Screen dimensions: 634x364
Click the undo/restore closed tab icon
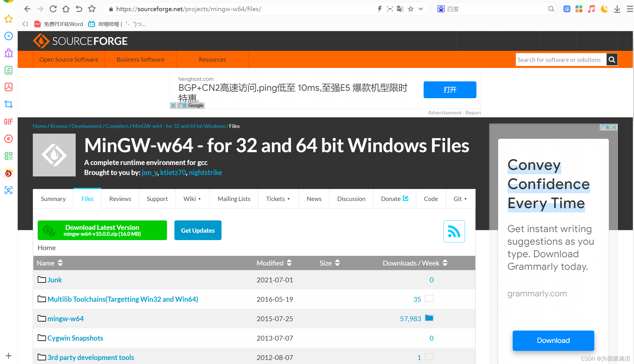pyautogui.click(x=79, y=9)
